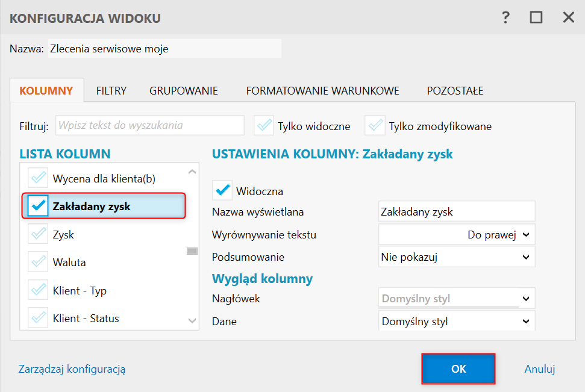This screenshot has height=392, width=585.
Task: Toggle visibility of the Zysk column
Action: pyautogui.click(x=39, y=235)
